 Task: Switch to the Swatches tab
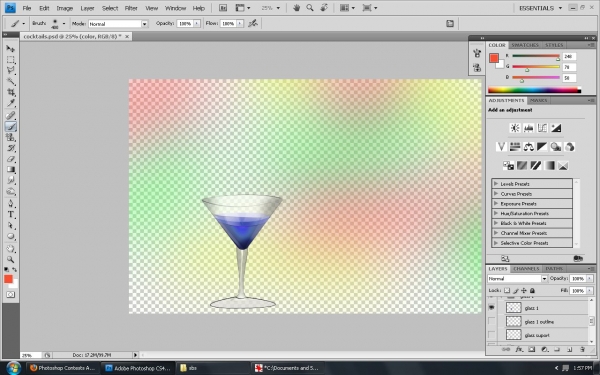[x=525, y=45]
